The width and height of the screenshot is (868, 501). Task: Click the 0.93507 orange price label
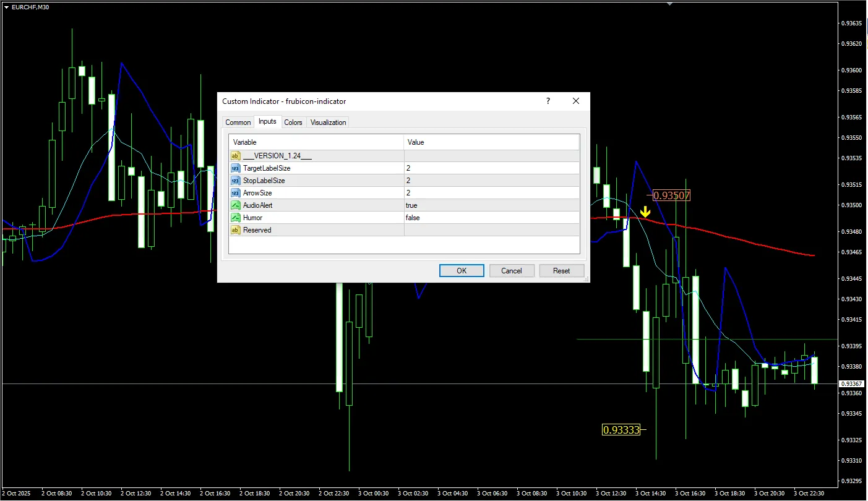click(x=672, y=195)
